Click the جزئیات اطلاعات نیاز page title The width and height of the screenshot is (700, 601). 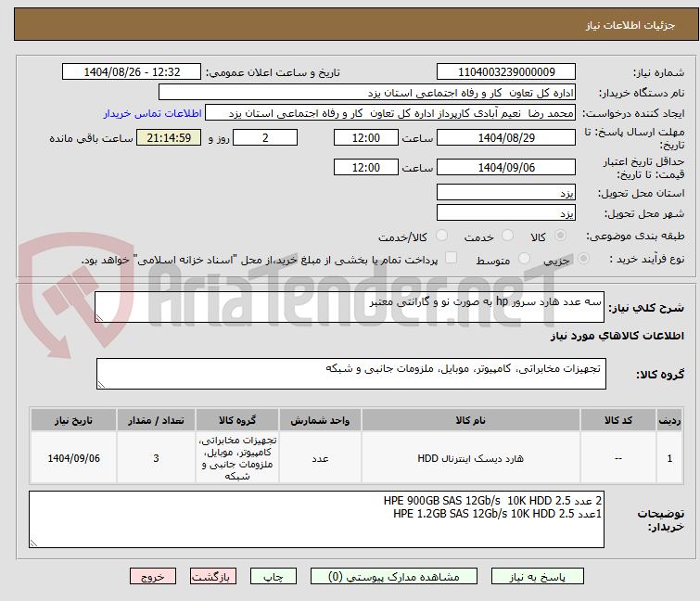point(630,25)
